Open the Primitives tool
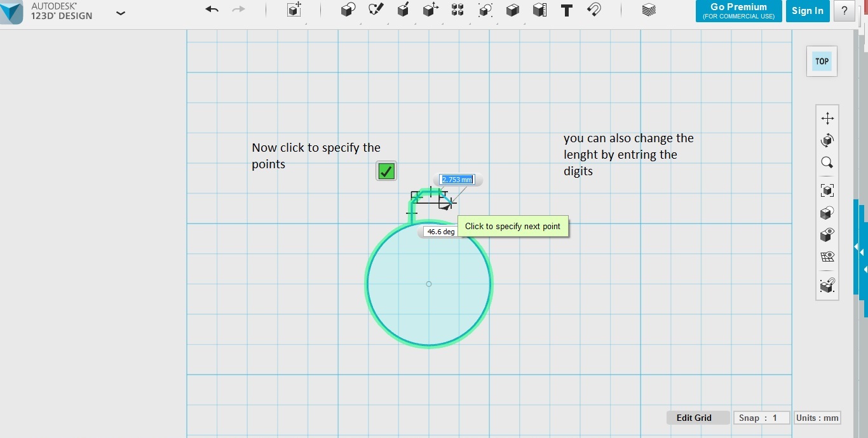Image resolution: width=868 pixels, height=438 pixels. pyautogui.click(x=348, y=10)
